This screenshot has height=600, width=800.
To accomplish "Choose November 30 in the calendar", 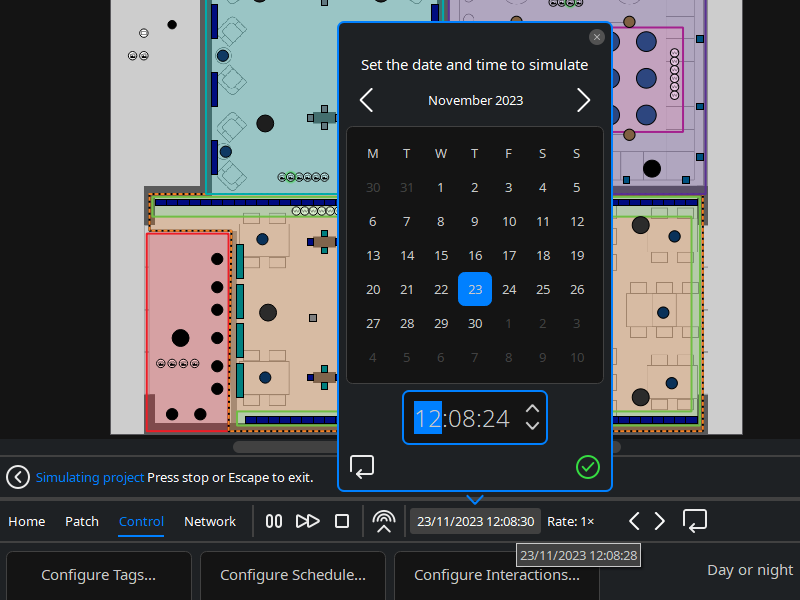I will 475,323.
